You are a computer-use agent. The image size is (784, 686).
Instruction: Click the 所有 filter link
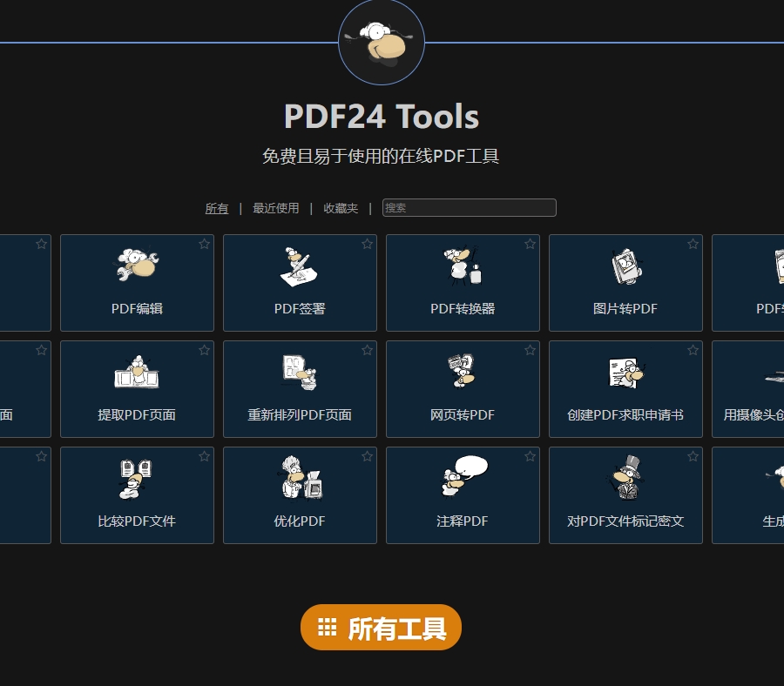(x=217, y=208)
